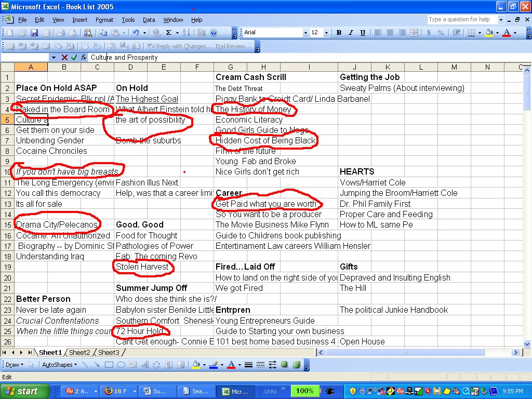Copy the selection with the Copy icon
Viewport: 532px width, 399px height.
click(103, 33)
